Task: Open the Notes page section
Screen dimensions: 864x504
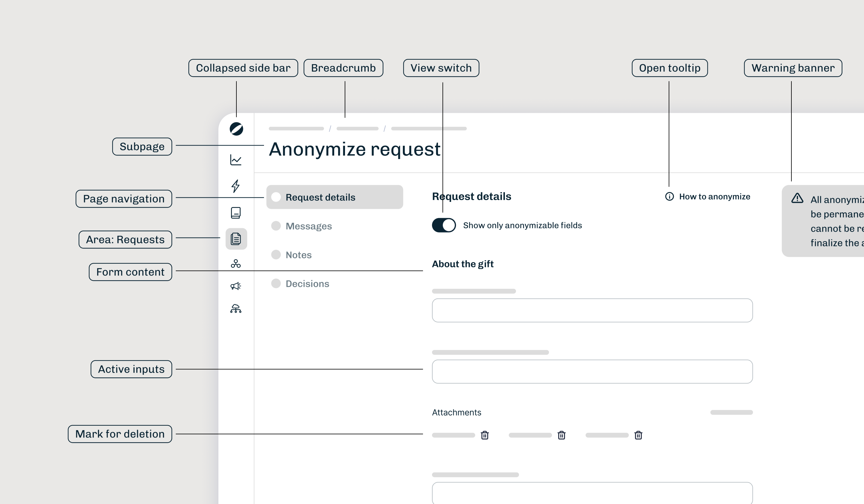Action: [x=298, y=255]
